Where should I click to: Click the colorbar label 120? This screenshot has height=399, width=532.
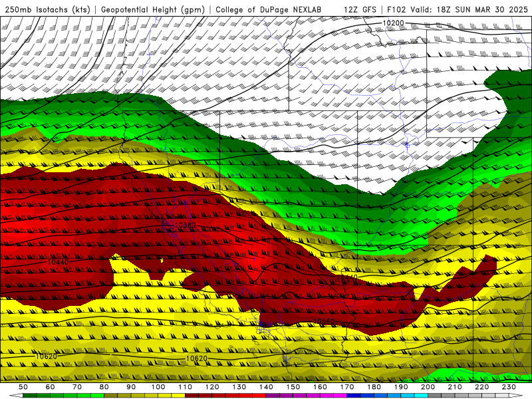tap(212, 387)
